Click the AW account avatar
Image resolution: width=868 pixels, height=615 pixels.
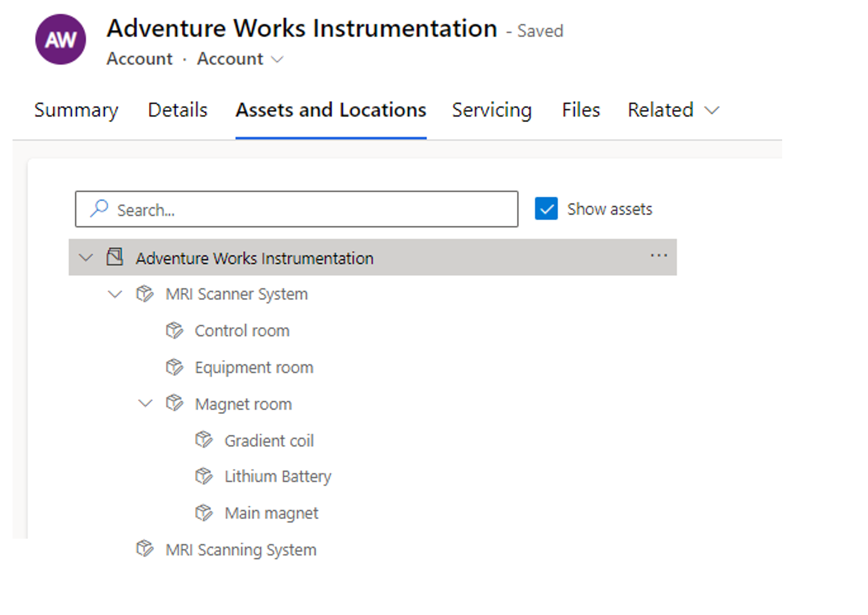tap(60, 39)
